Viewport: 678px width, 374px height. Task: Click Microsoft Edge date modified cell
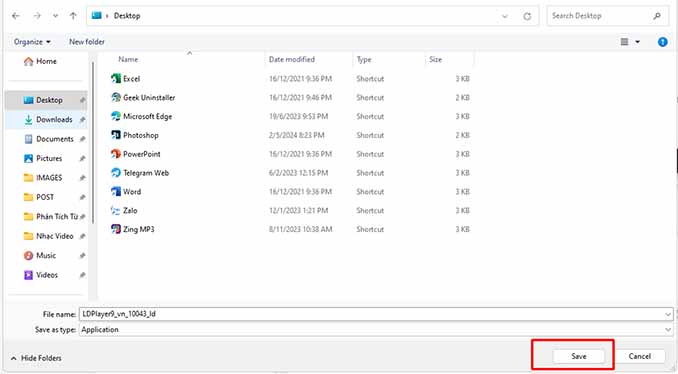coord(298,116)
